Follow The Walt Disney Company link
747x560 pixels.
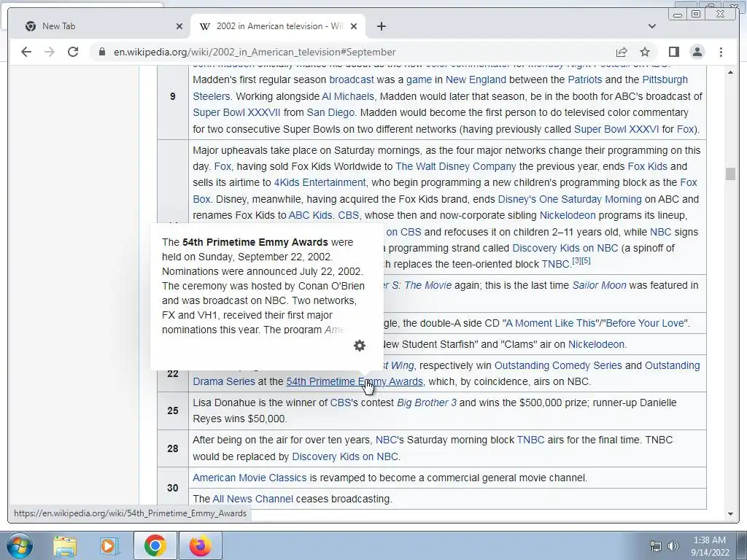tap(456, 166)
